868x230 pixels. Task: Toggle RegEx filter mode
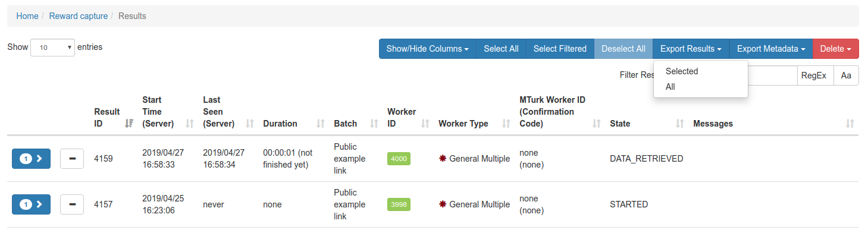click(814, 75)
